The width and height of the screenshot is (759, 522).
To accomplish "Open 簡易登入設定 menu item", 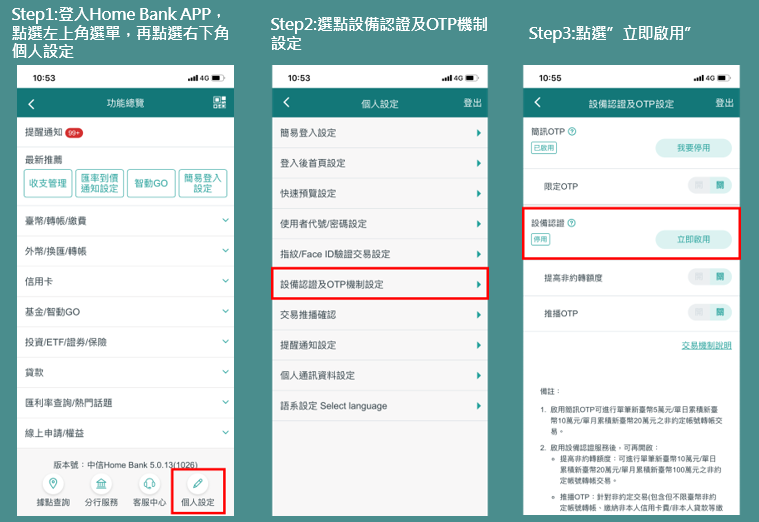I will [x=380, y=133].
